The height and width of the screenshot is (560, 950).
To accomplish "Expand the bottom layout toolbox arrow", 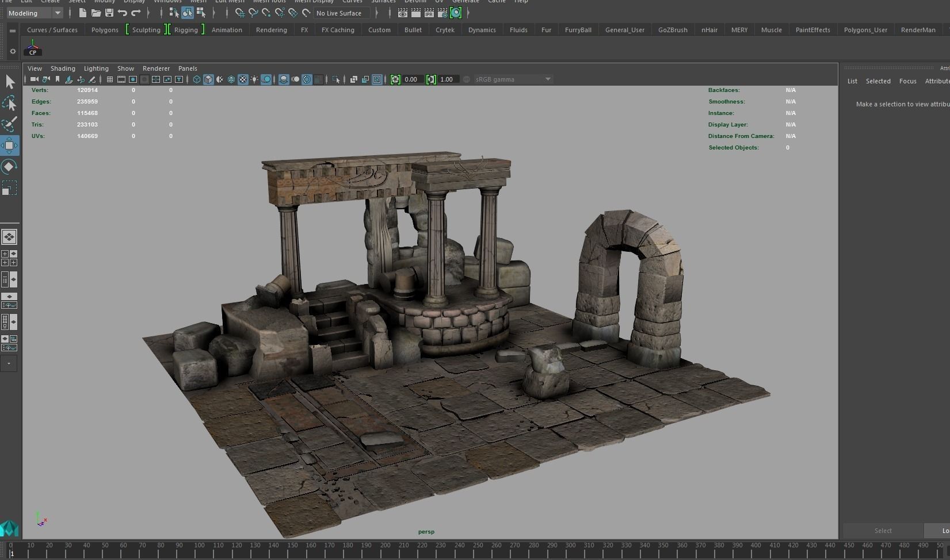I will click(9, 363).
